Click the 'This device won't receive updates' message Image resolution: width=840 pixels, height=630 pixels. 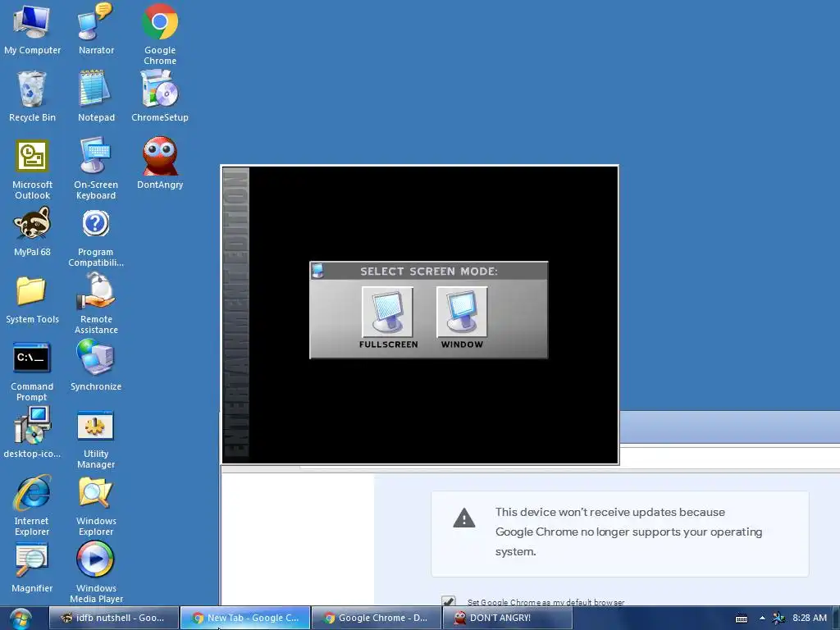[628, 532]
